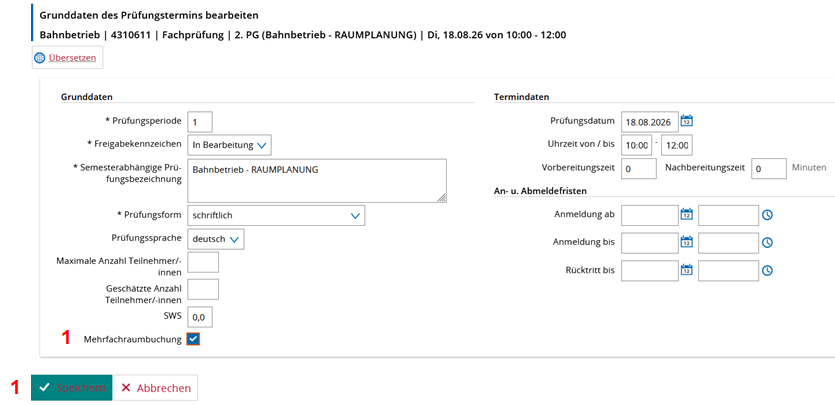The height and width of the screenshot is (405, 835).
Task: Focus the Prüfungsperiode input field
Action: tap(200, 122)
